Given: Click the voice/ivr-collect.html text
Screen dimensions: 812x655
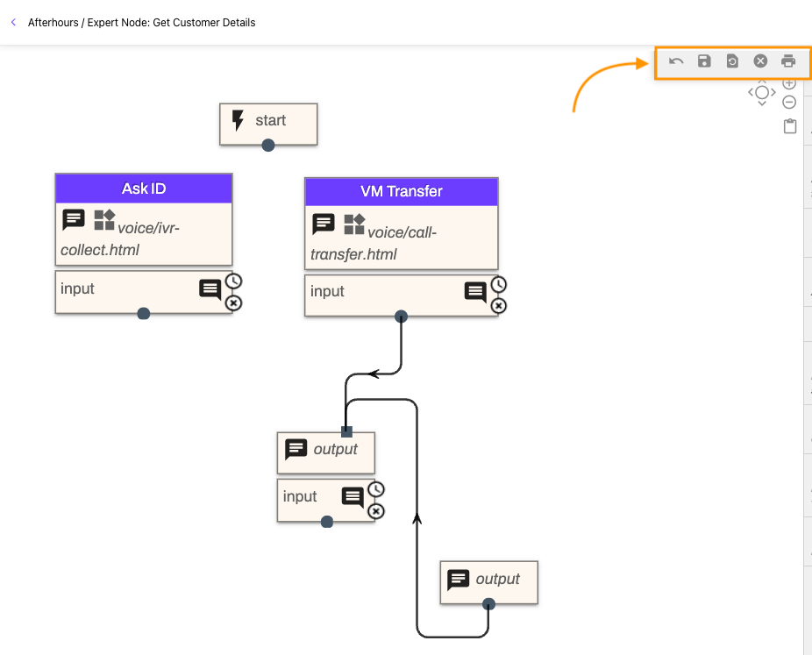Looking at the screenshot, I should coord(120,239).
